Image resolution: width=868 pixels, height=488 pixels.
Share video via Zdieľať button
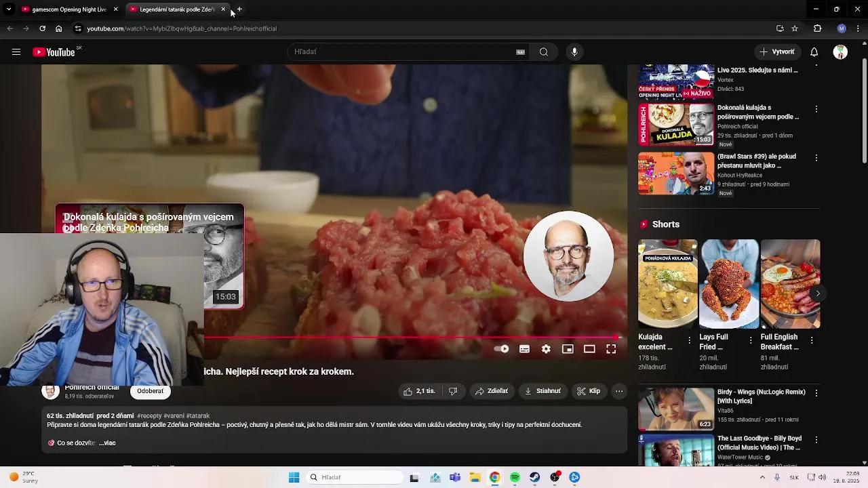[492, 391]
